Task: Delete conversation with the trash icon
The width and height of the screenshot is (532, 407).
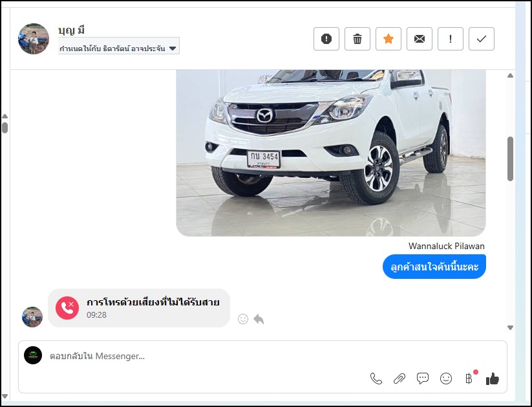Action: click(357, 39)
